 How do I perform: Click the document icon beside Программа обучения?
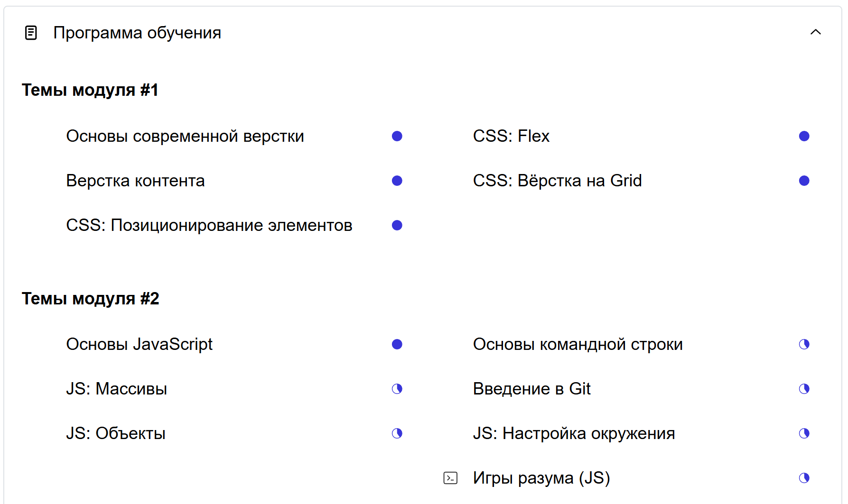point(31,33)
